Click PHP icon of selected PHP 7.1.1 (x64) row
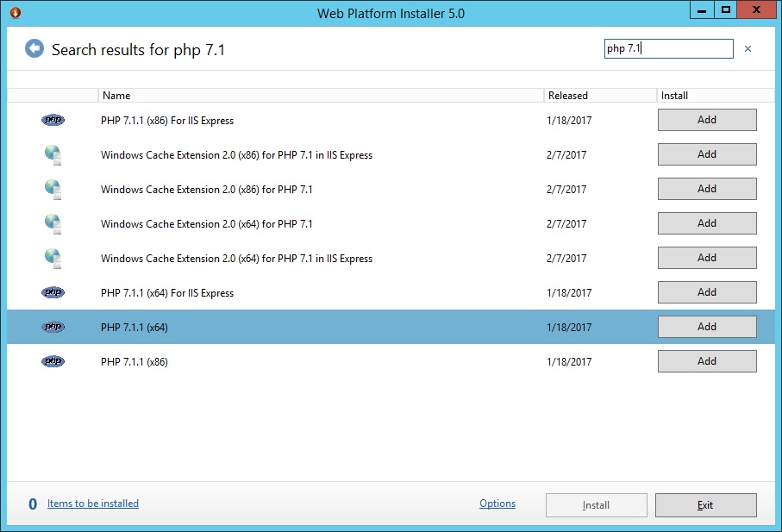 pos(53,327)
